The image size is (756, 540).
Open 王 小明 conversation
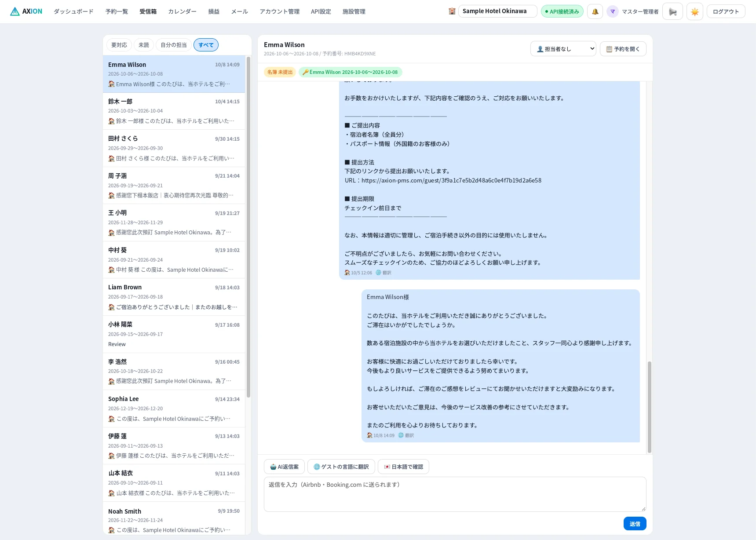pos(174,223)
